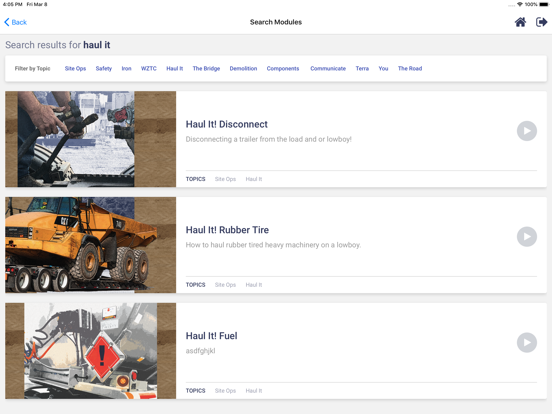Click the Search Modules page title
The image size is (552, 414).
click(276, 22)
